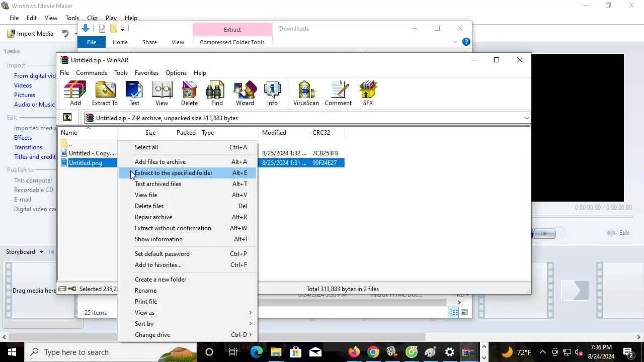Viewport: 644px width, 362px height.
Task: Choose Add files to archive
Action: 187,162
